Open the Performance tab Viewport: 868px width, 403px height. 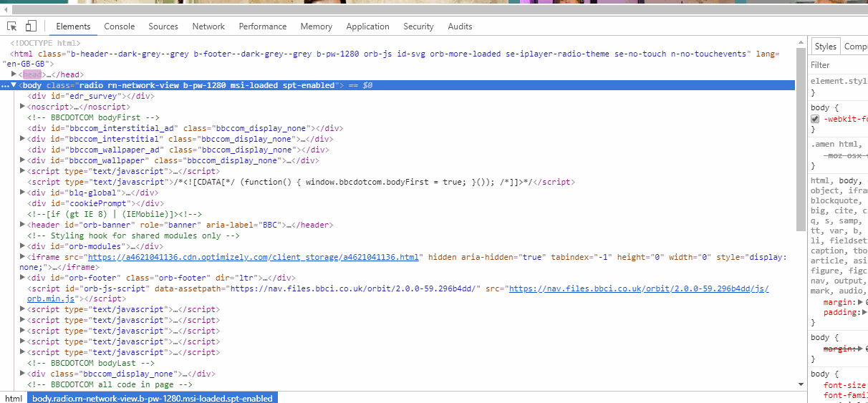(x=263, y=26)
